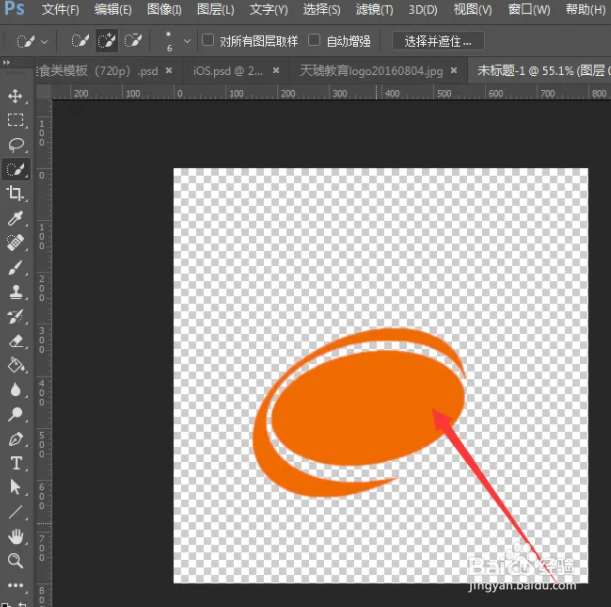Open the 3D(D) menu
The image size is (611, 607).
pos(423,10)
